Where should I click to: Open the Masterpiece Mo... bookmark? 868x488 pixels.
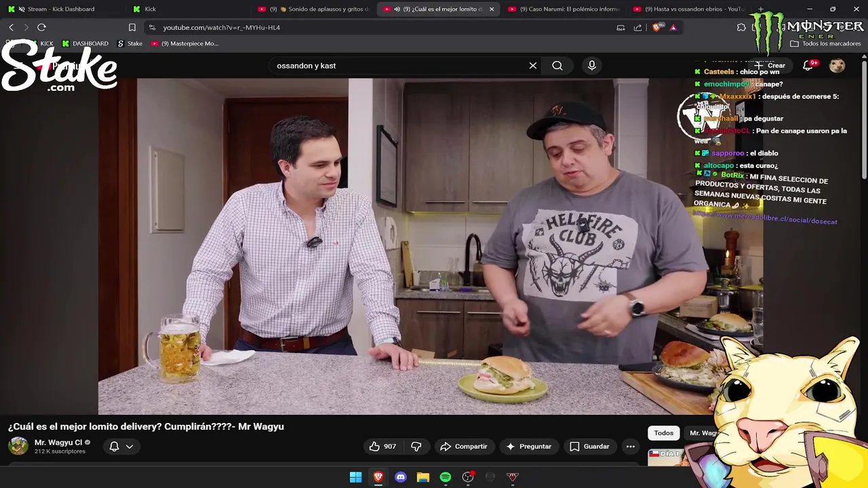(x=185, y=43)
